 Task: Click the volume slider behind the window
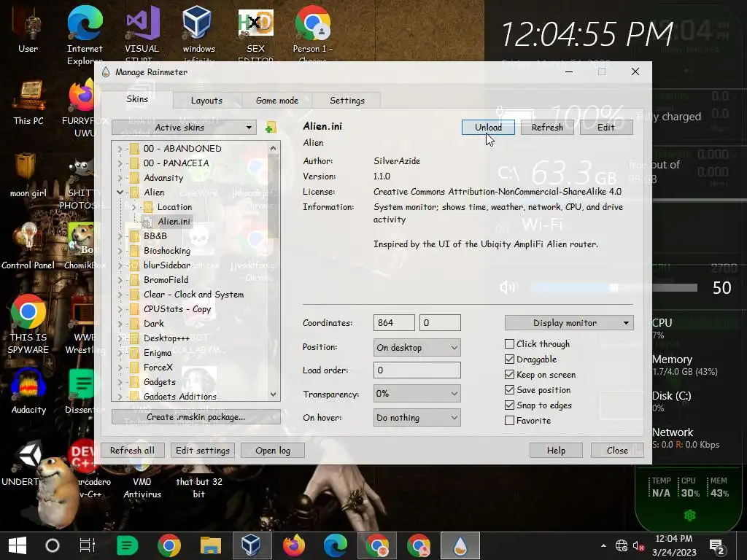coord(614,287)
